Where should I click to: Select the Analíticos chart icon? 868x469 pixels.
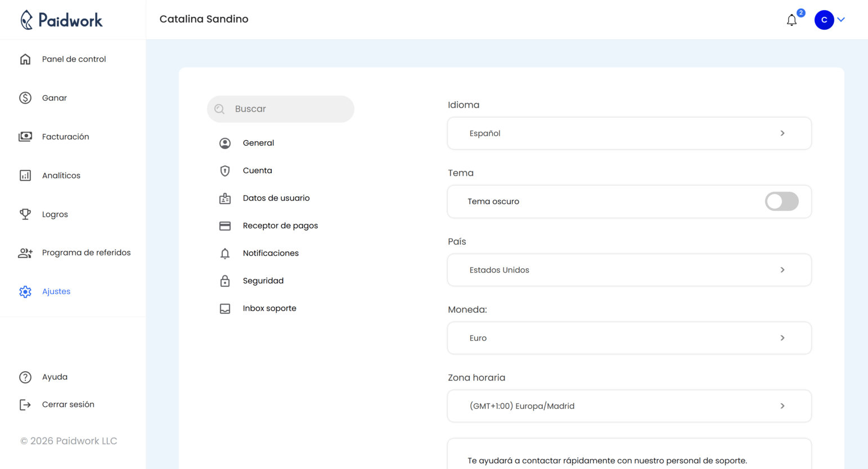(x=25, y=175)
